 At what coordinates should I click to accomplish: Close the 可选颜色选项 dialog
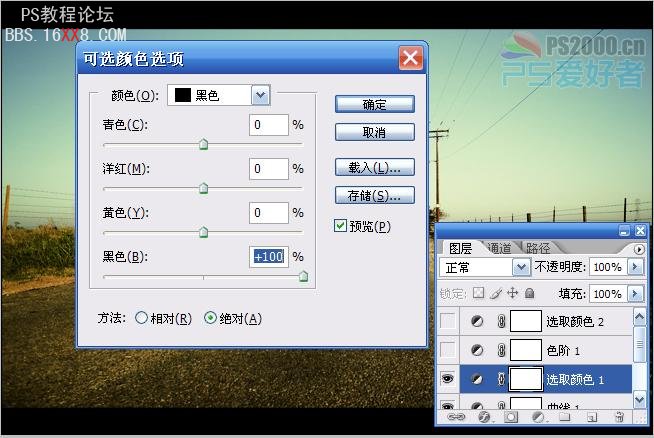410,58
